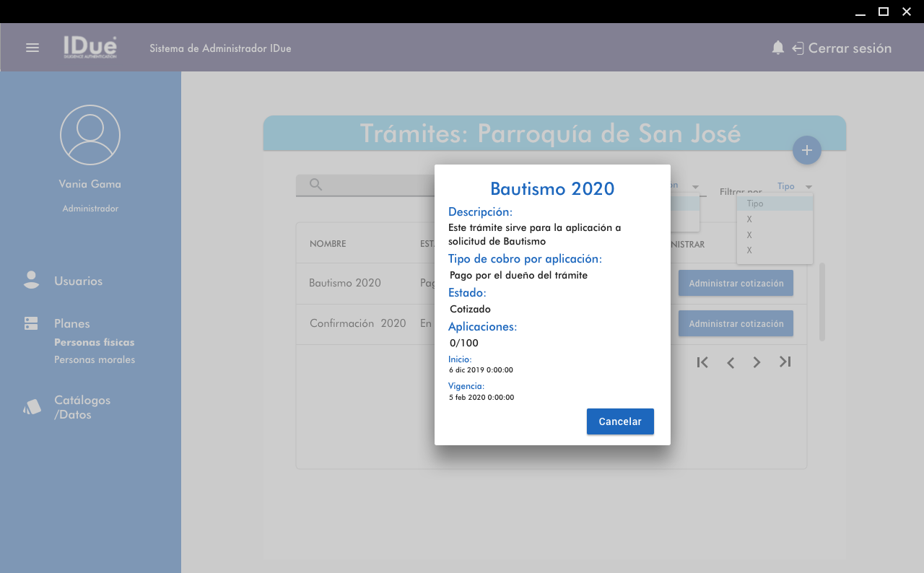Click Administrar cotización for Confirmación 2020

[736, 323]
